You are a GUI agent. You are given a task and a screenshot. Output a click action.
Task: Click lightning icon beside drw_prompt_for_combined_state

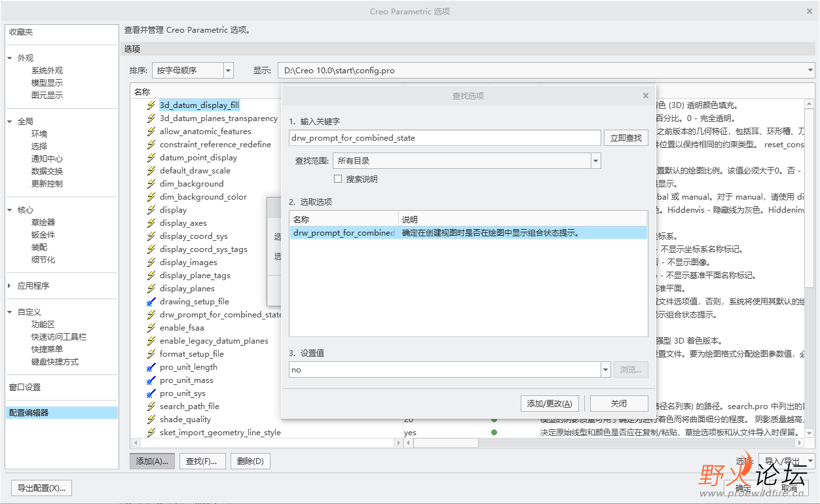coord(151,315)
